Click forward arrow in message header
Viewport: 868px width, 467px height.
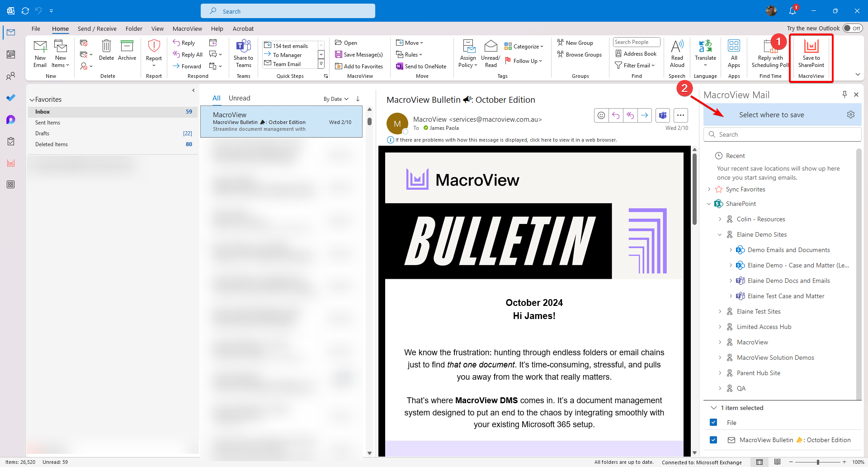coord(644,115)
